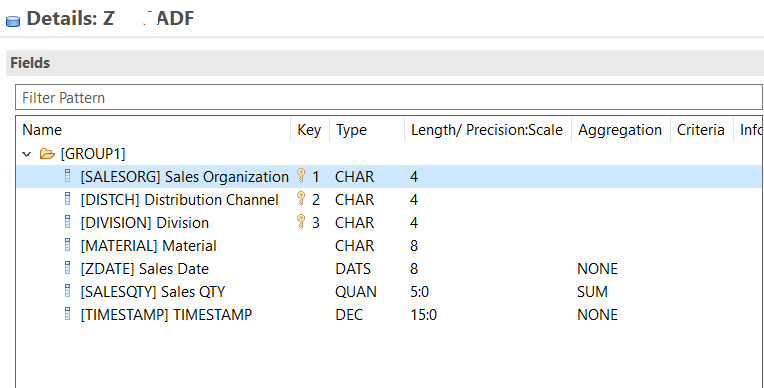This screenshot has height=388, width=764.
Task: Click the Length/ Precision:Scale column header
Action: pos(487,130)
